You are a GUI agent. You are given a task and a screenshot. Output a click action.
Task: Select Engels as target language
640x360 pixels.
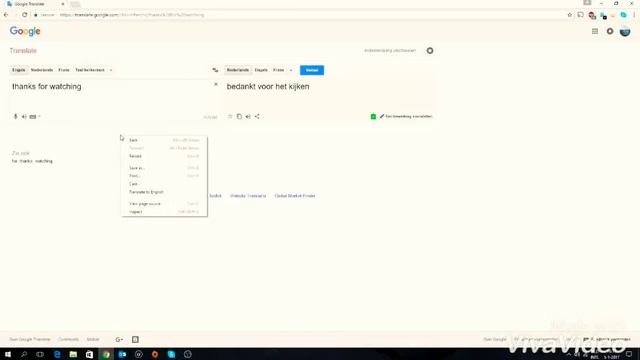point(261,70)
